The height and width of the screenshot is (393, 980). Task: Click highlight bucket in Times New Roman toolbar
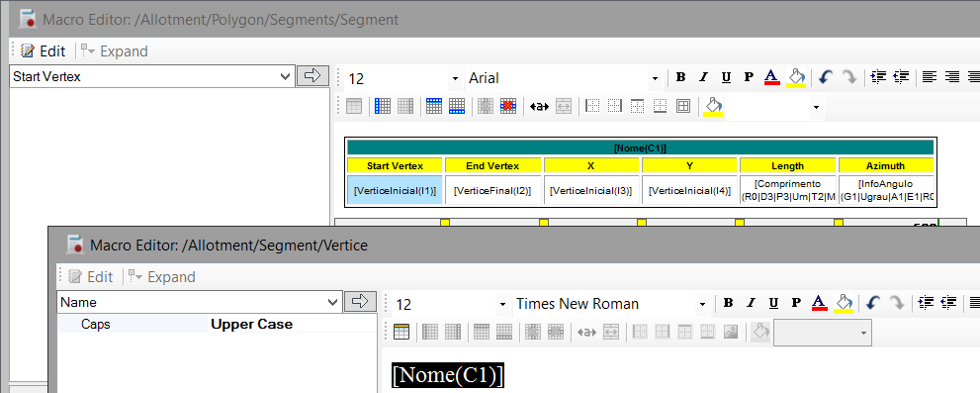844,303
